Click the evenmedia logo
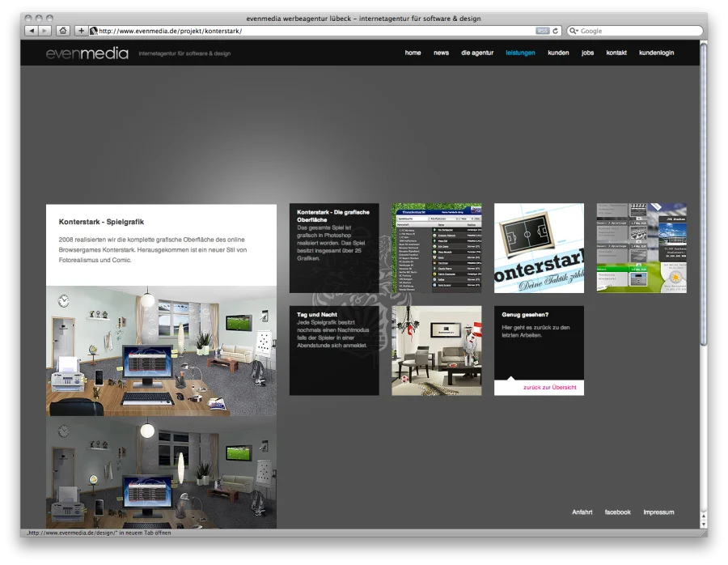 [x=87, y=53]
